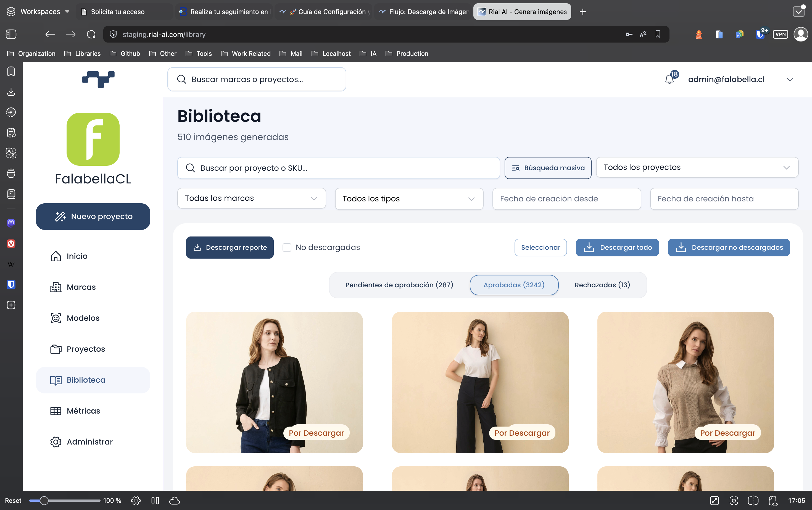Click the sync cloud icon in status bar
The height and width of the screenshot is (510, 812).
tap(174, 501)
